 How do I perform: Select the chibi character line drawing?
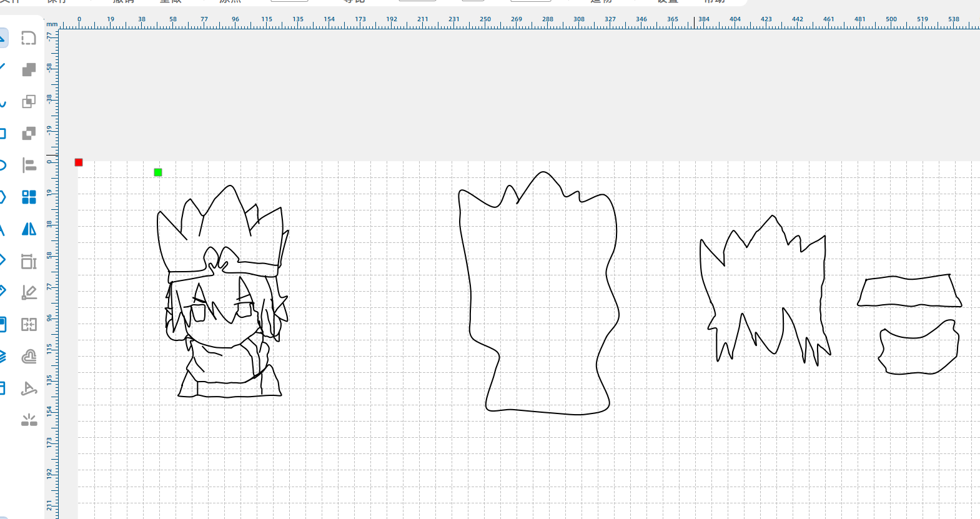[223, 291]
